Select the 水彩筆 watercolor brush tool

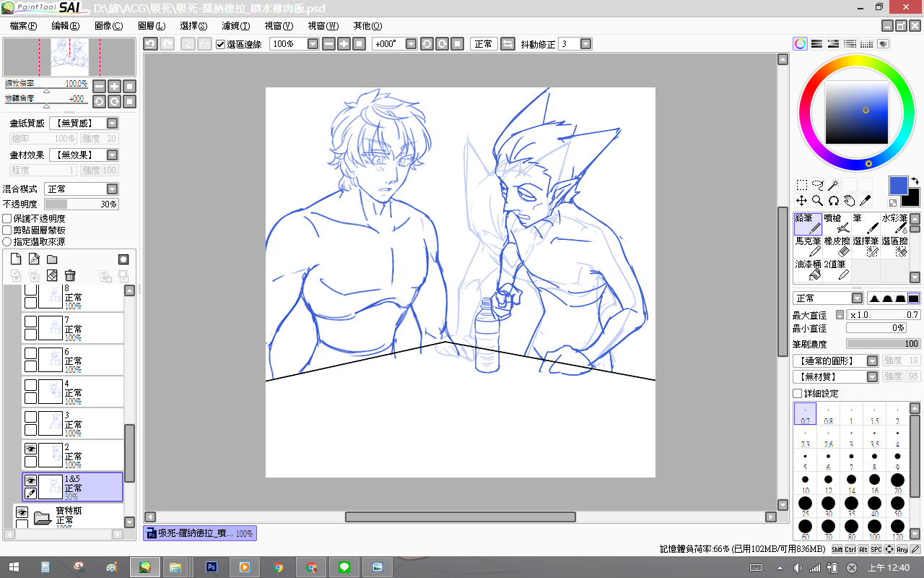[x=894, y=224]
